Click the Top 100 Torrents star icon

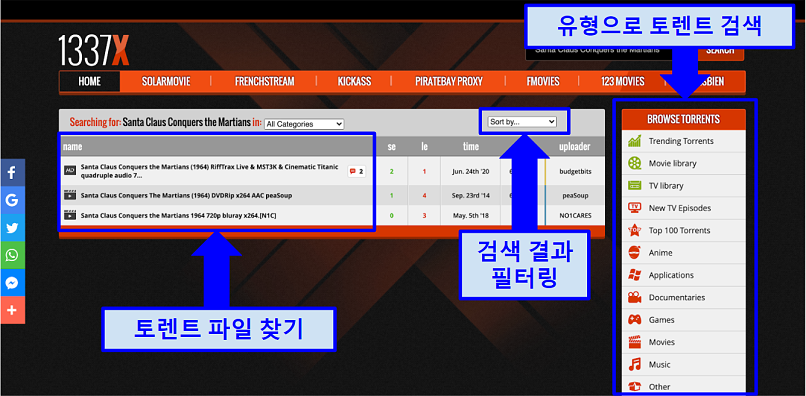coord(634,230)
